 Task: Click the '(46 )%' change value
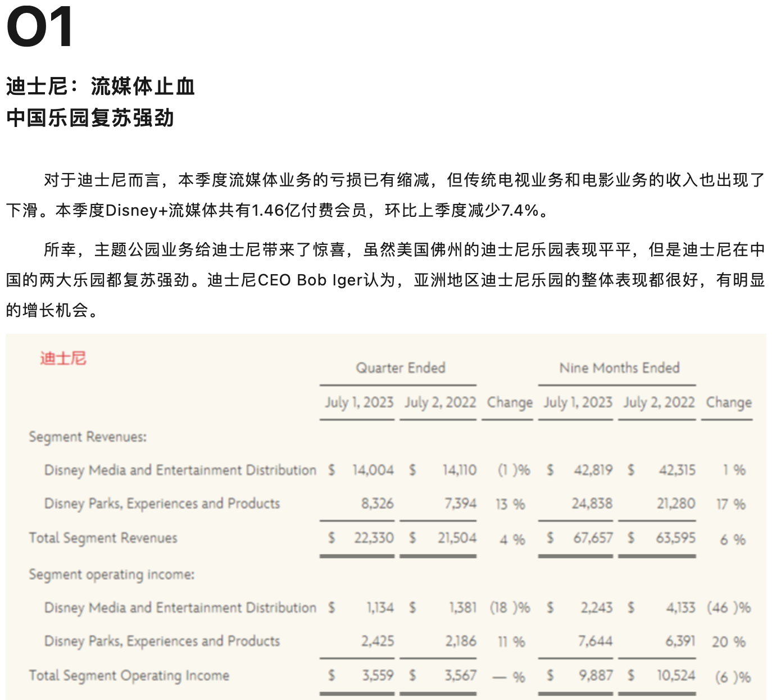[729, 608]
